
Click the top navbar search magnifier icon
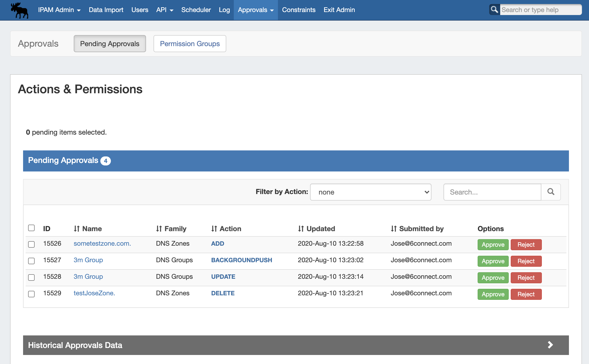coord(494,10)
